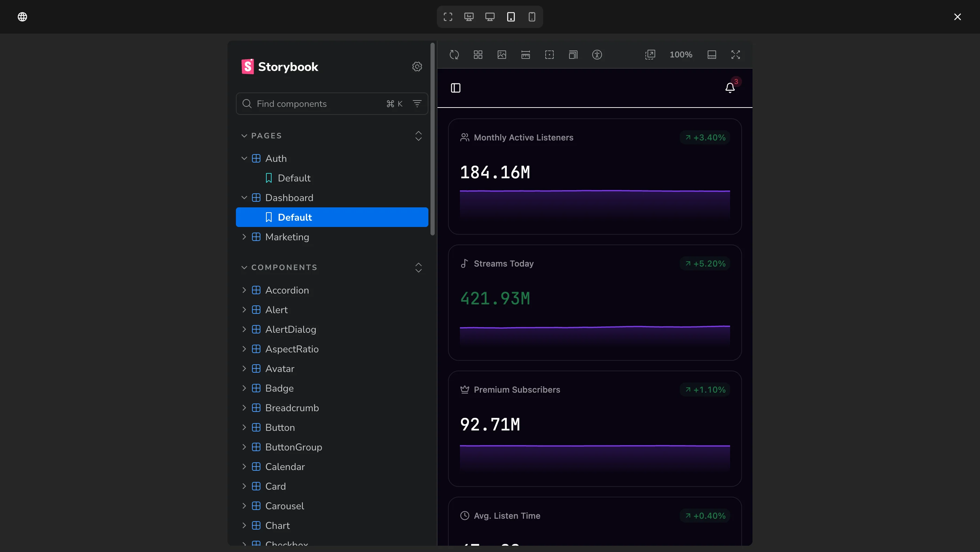
Task: Expand all items in PAGES section
Action: pyautogui.click(x=418, y=136)
